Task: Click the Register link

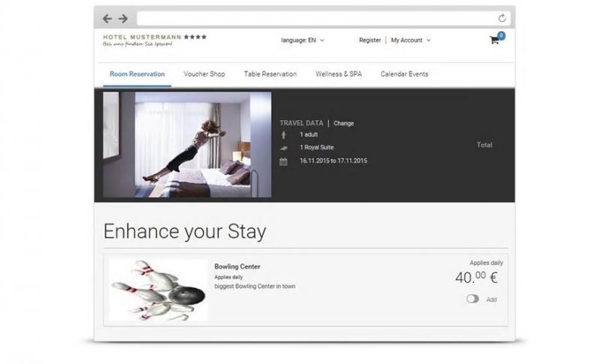Action: click(x=370, y=41)
